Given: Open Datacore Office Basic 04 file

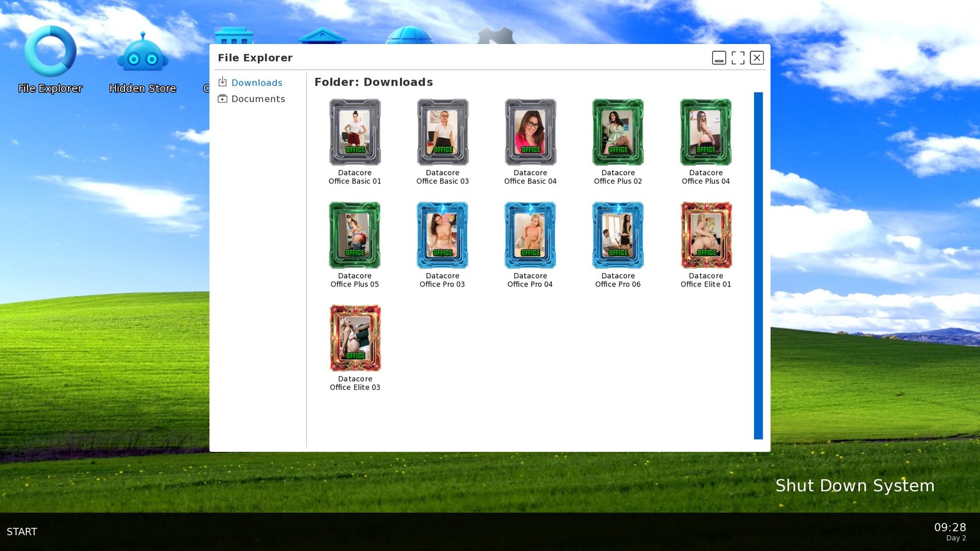Looking at the screenshot, I should click(530, 133).
